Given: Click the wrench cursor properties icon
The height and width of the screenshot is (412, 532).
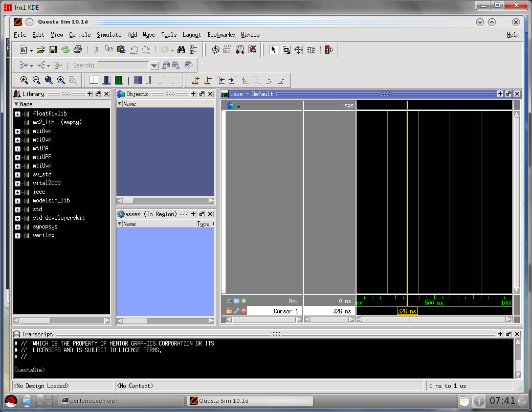Looking at the screenshot, I should (236, 311).
